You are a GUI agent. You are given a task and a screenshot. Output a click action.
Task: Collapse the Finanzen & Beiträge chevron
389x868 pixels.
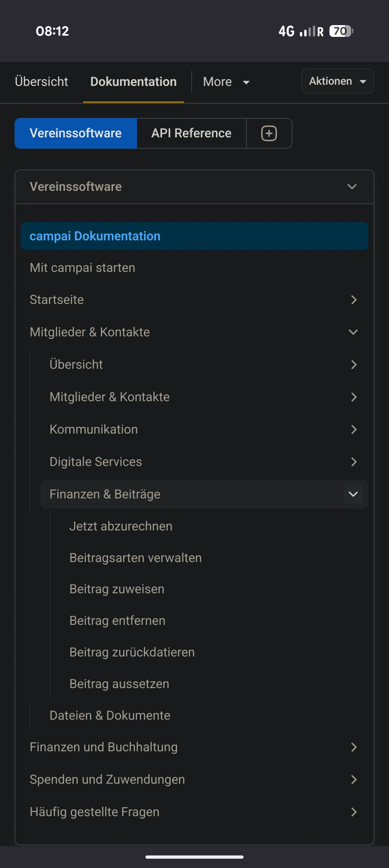point(353,494)
